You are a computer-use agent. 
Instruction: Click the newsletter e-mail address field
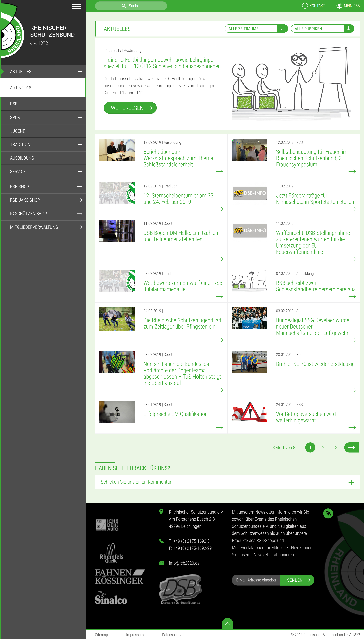pos(256,580)
